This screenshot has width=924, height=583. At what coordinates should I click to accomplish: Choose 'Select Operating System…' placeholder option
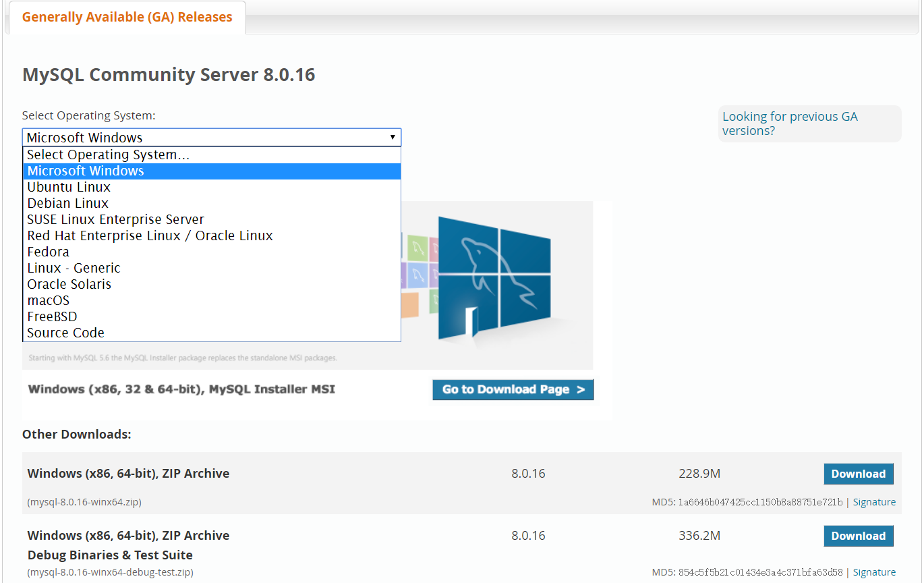212,155
